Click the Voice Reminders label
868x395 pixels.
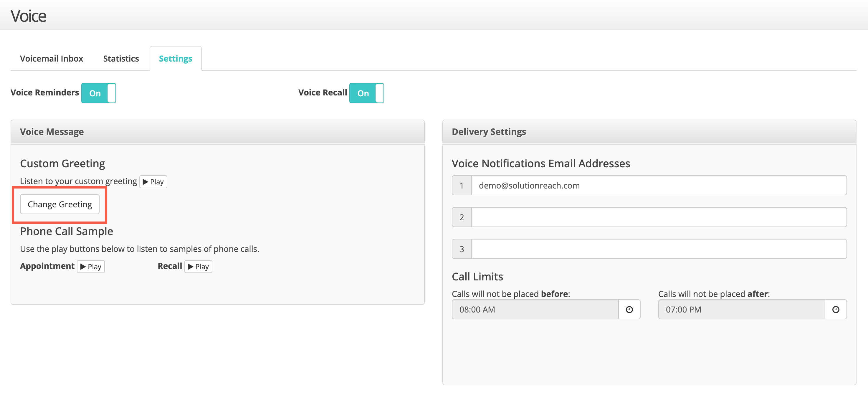[x=45, y=93]
